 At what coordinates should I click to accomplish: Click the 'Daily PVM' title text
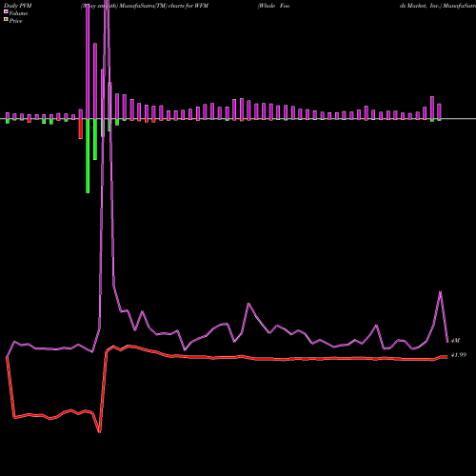coord(18,6)
